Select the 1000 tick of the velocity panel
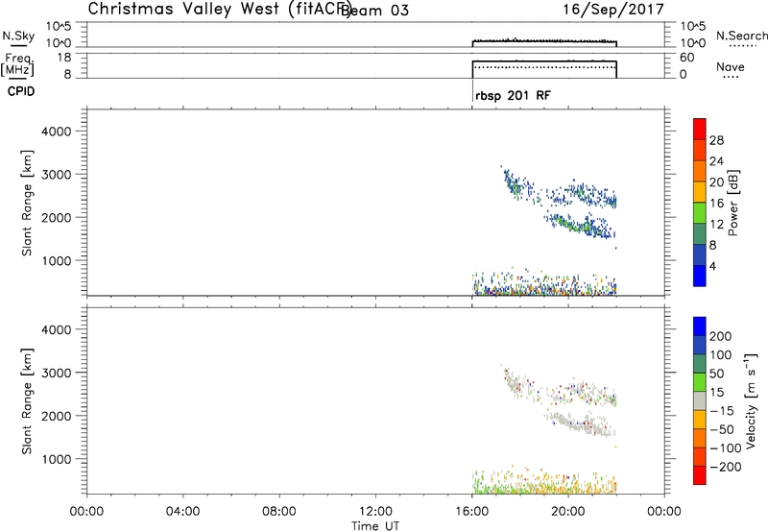 57,459
